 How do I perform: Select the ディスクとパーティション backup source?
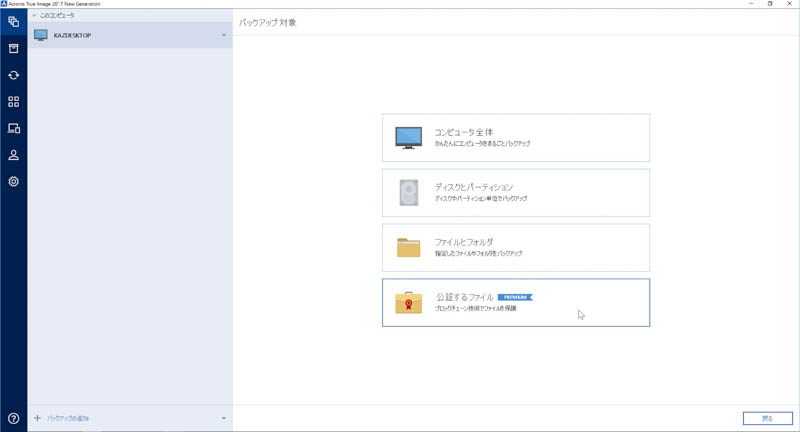tap(516, 193)
